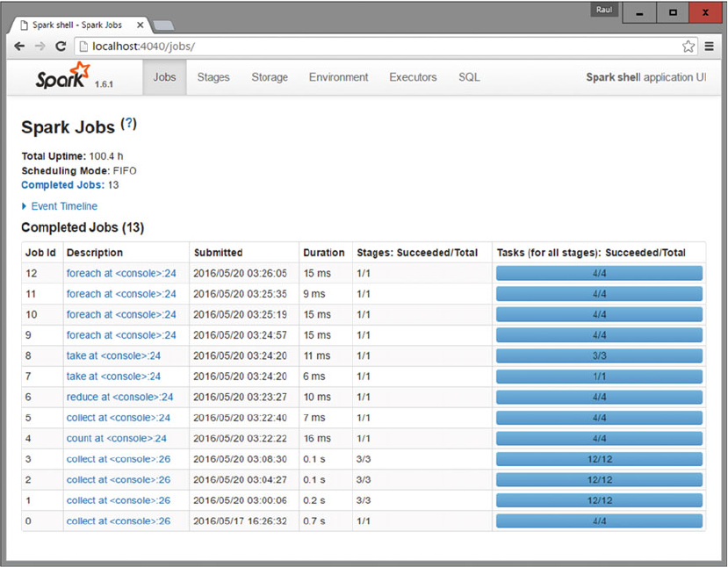Bookmark the page with the star icon
Screen dimensions: 728x567
[688, 47]
